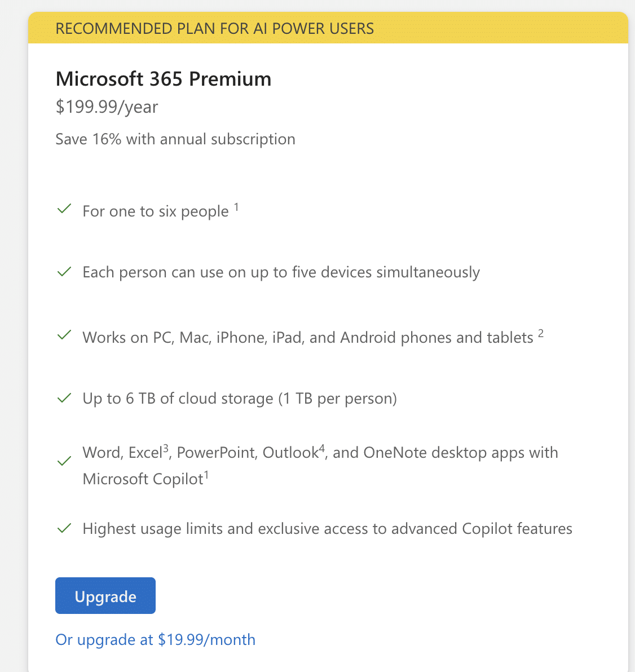The width and height of the screenshot is (635, 672).
Task: Click the Microsoft 365 Premium heading
Action: click(x=164, y=79)
